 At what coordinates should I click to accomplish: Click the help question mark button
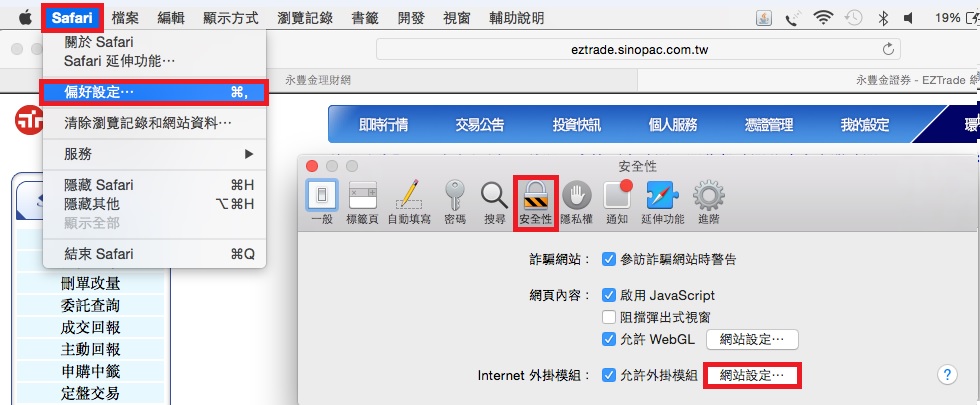point(947,374)
